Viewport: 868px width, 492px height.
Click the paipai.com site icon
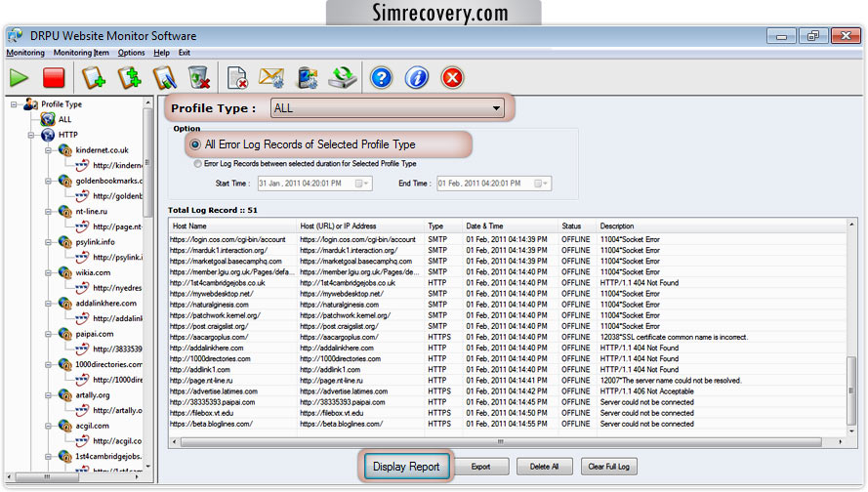65,334
